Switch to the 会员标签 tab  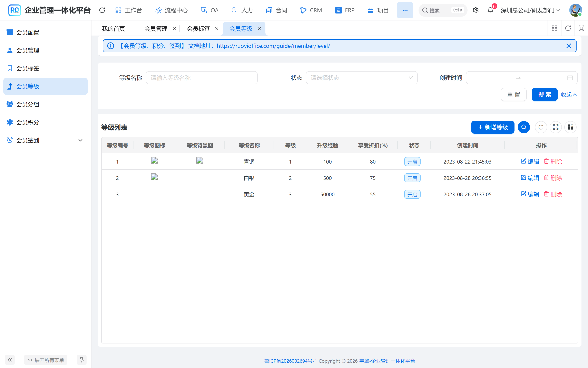tap(198, 29)
